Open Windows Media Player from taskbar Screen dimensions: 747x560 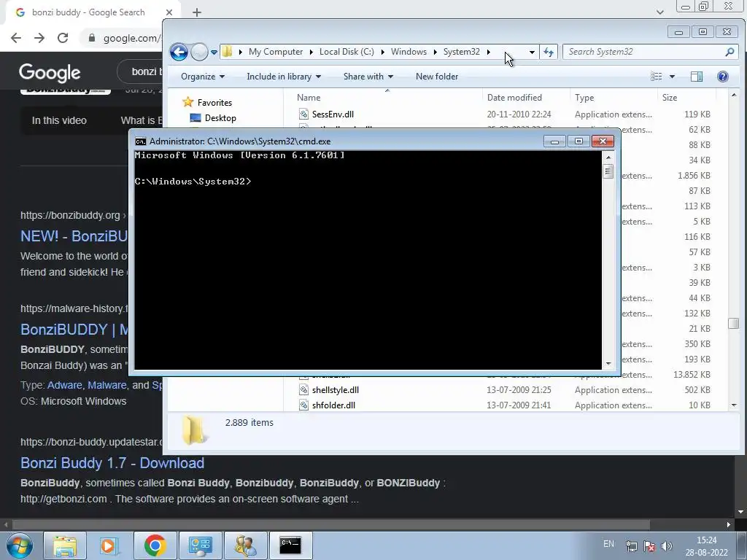(x=109, y=545)
